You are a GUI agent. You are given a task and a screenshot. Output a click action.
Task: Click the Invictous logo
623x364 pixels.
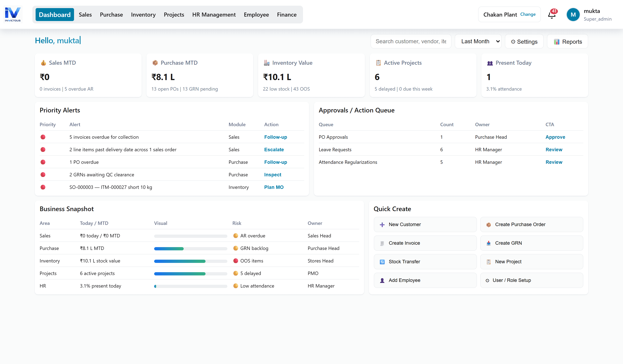[13, 14]
